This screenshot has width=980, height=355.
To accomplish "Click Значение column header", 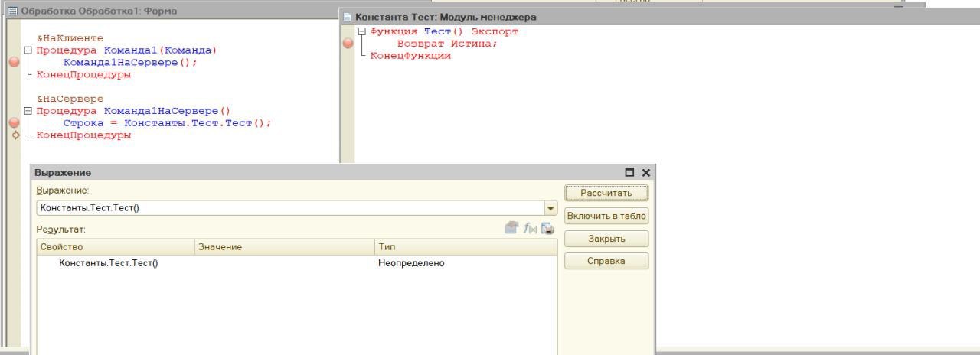I will [x=285, y=247].
